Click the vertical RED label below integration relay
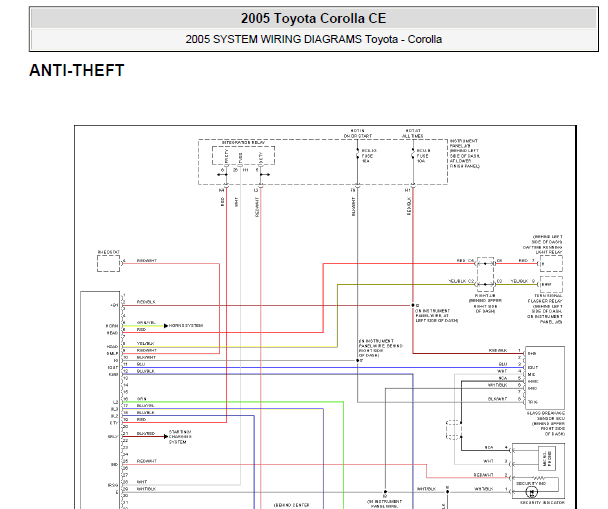Viewport: 608px width, 509px height. coord(223,202)
